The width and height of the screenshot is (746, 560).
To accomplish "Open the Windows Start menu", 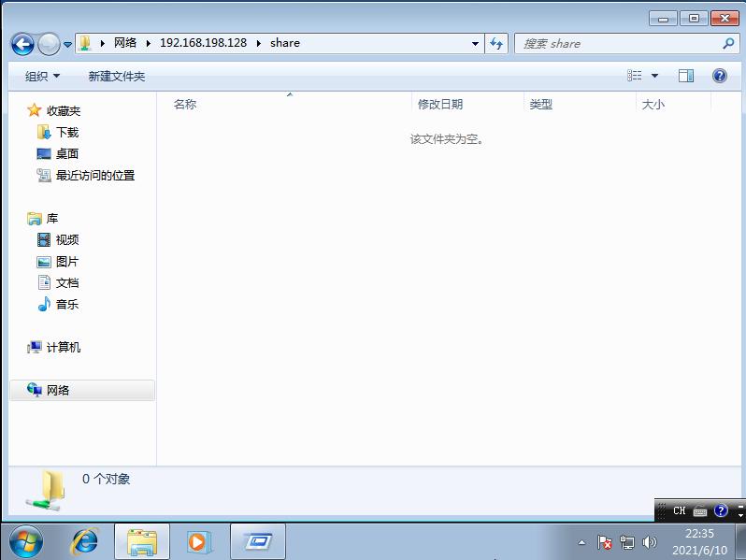I will (x=25, y=542).
